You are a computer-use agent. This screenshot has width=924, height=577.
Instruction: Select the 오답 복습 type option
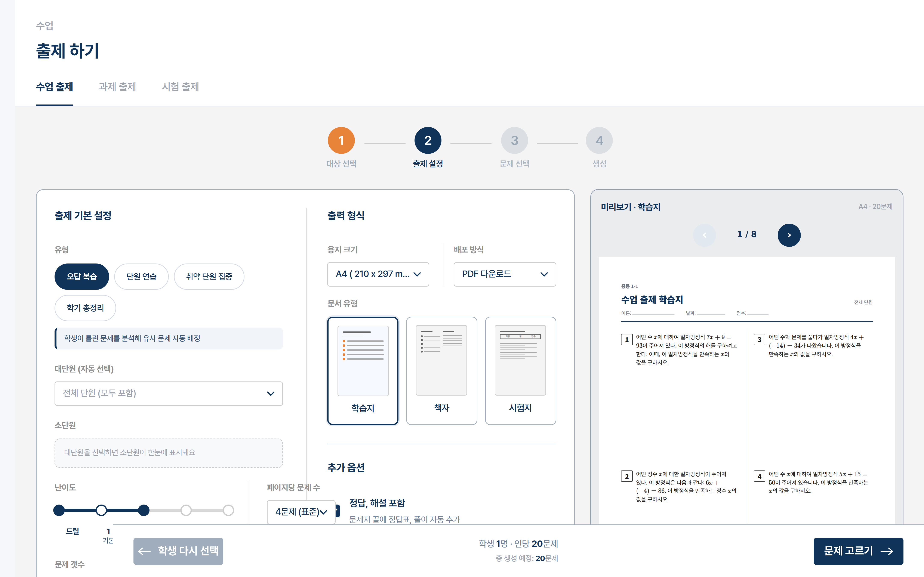tap(82, 276)
